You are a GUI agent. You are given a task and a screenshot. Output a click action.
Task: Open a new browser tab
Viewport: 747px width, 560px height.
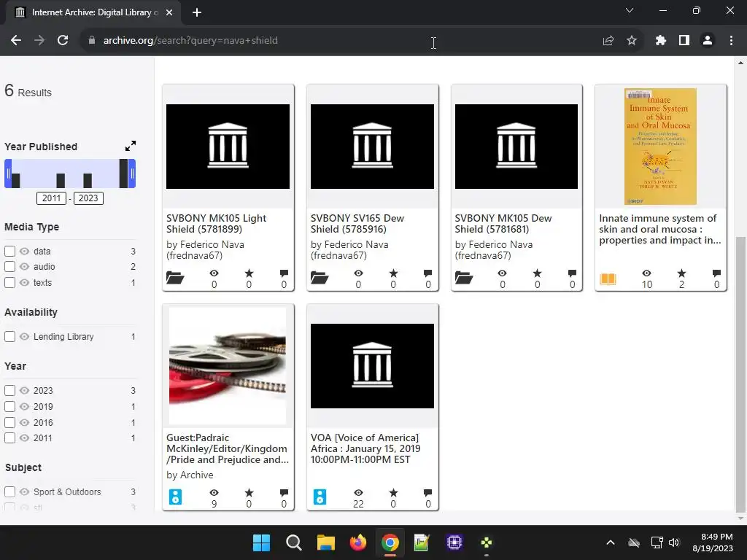coord(197,12)
